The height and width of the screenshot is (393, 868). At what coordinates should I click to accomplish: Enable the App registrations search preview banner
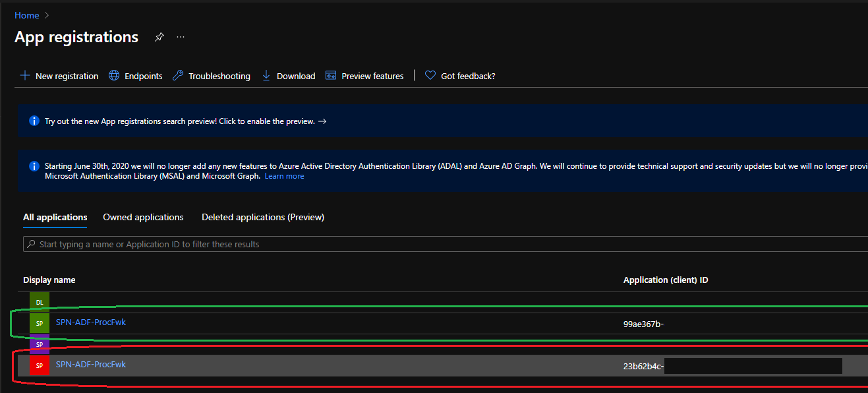tap(185, 121)
